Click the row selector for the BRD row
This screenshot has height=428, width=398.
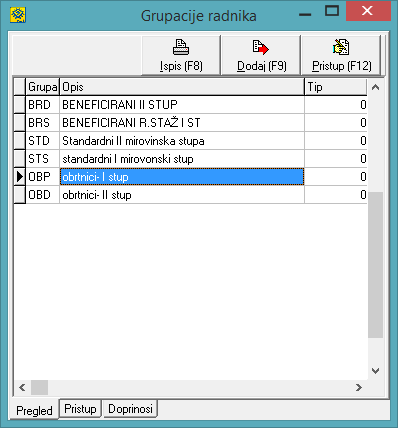pyautogui.click(x=20, y=105)
